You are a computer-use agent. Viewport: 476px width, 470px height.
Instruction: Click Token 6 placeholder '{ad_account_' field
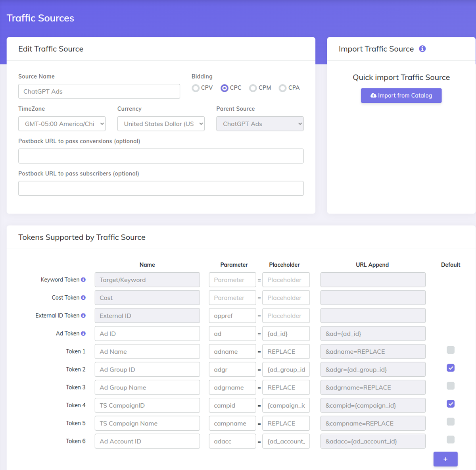tap(286, 441)
